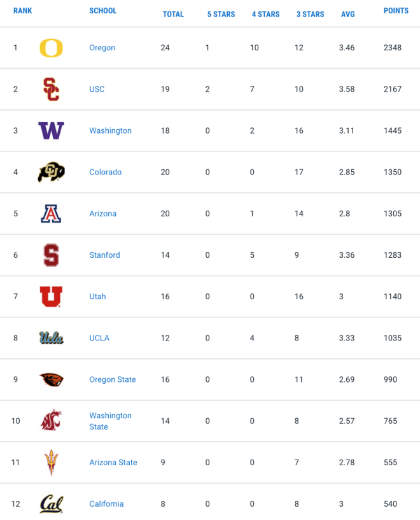
Task: Sort by the TOTAL column header
Action: tap(173, 14)
